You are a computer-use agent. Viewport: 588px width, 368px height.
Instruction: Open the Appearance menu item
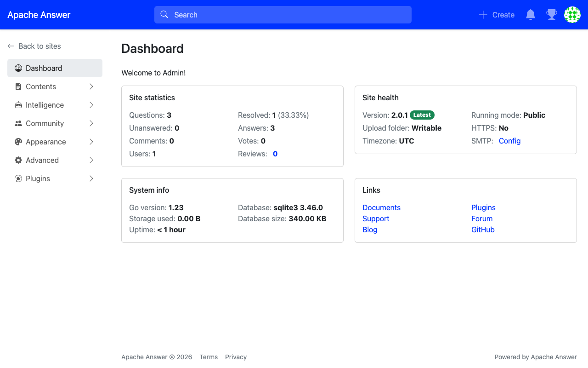(55, 142)
